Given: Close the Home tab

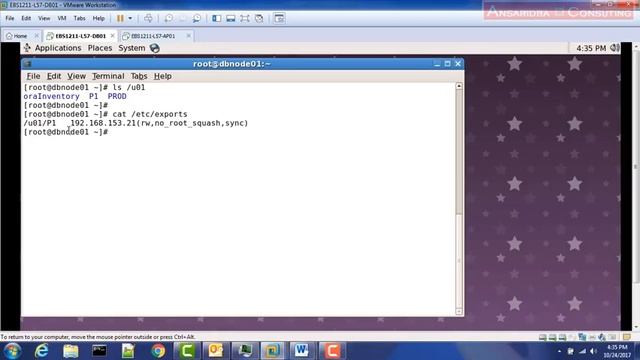Looking at the screenshot, I should (36, 36).
